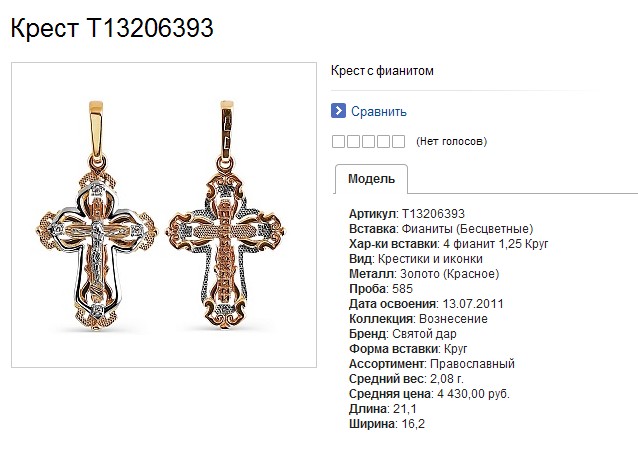Screen dimensions: 638x455
Task: Click the Крест T13206393 page heading
Action: coord(112,28)
